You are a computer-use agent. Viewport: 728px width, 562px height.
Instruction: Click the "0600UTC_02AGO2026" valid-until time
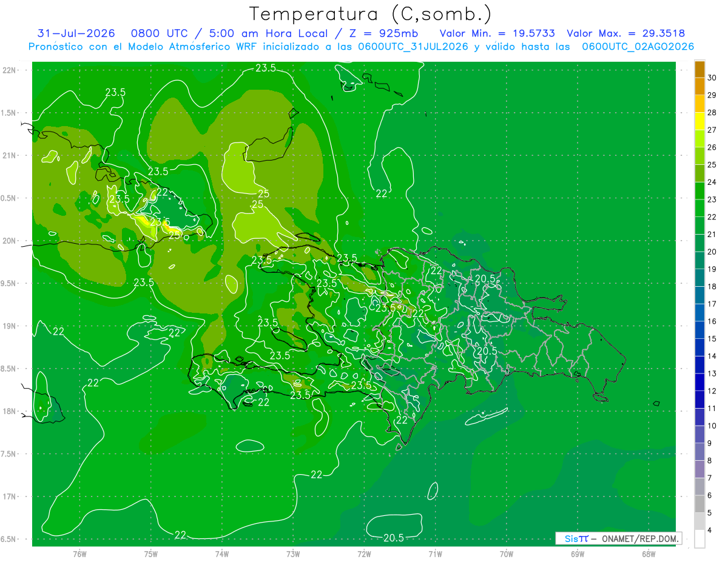(638, 47)
